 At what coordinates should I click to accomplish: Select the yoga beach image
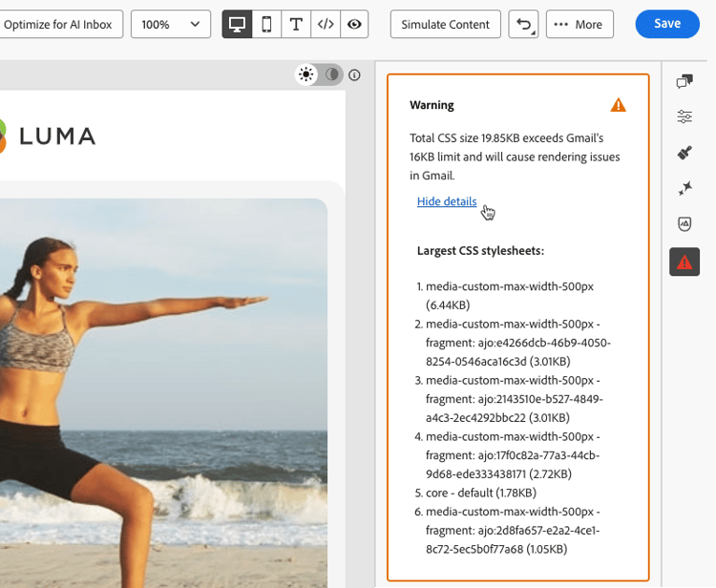point(163,392)
